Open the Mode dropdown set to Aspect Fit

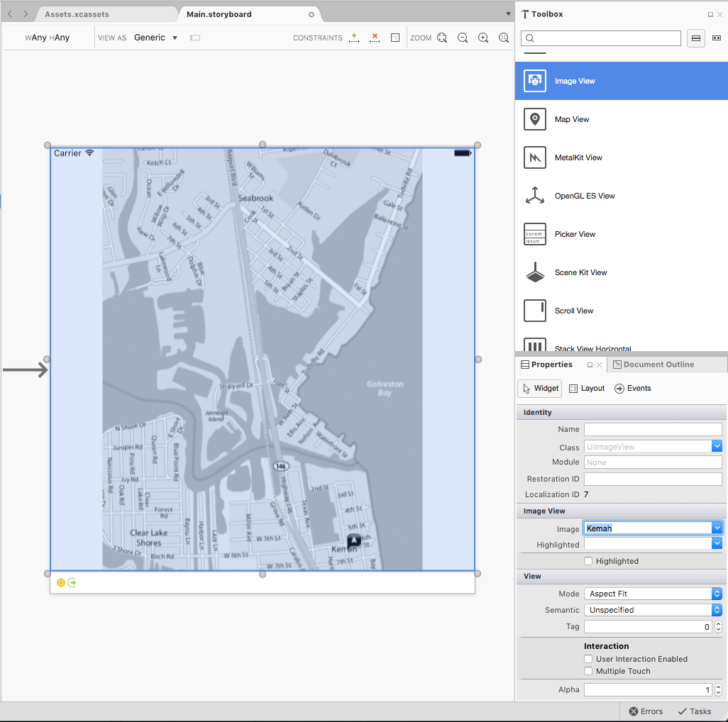coord(716,594)
